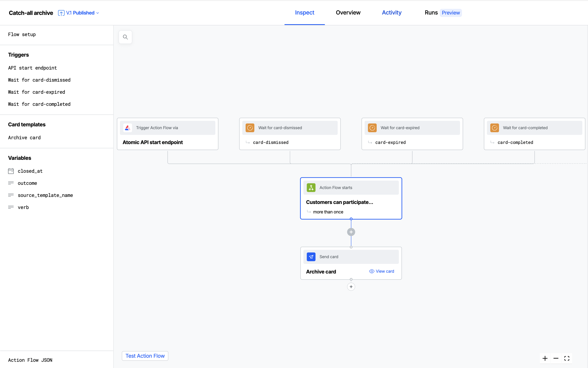Click the green Action Flow starts icon

[x=311, y=188]
